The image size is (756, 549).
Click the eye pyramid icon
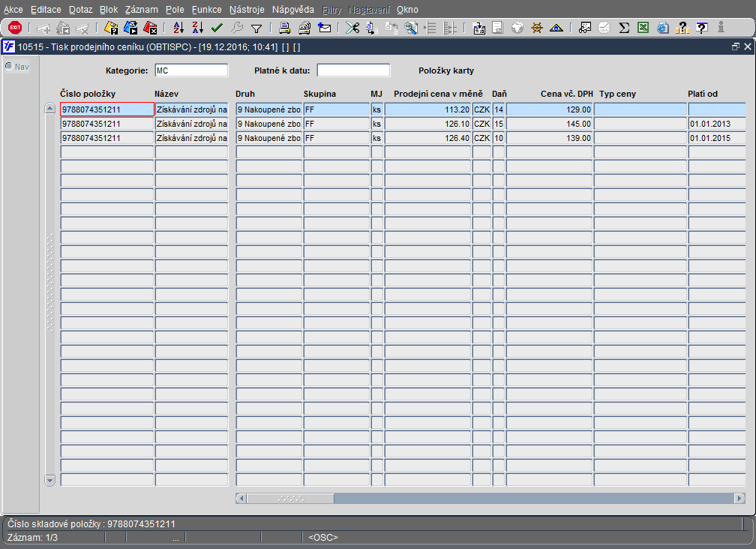pos(556,28)
